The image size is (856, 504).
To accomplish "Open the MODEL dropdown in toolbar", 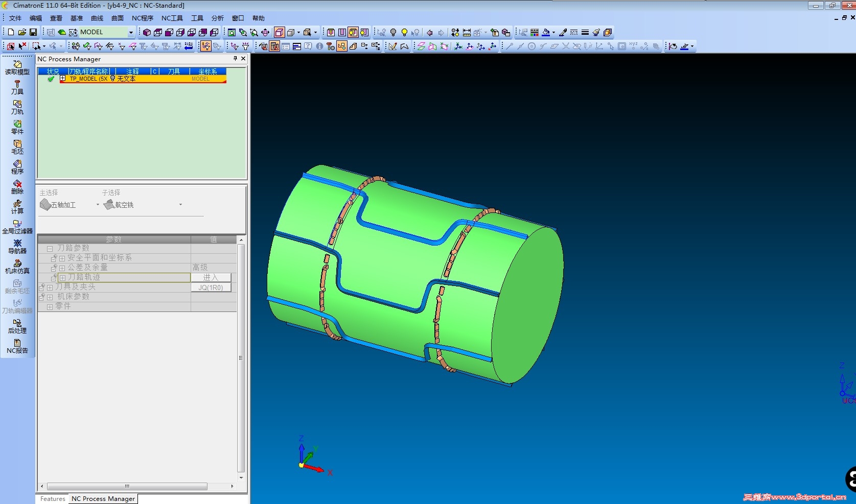I will (x=131, y=32).
